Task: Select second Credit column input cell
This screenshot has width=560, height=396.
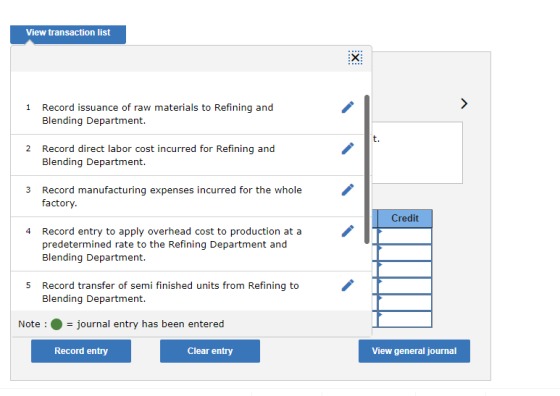Action: [405, 252]
